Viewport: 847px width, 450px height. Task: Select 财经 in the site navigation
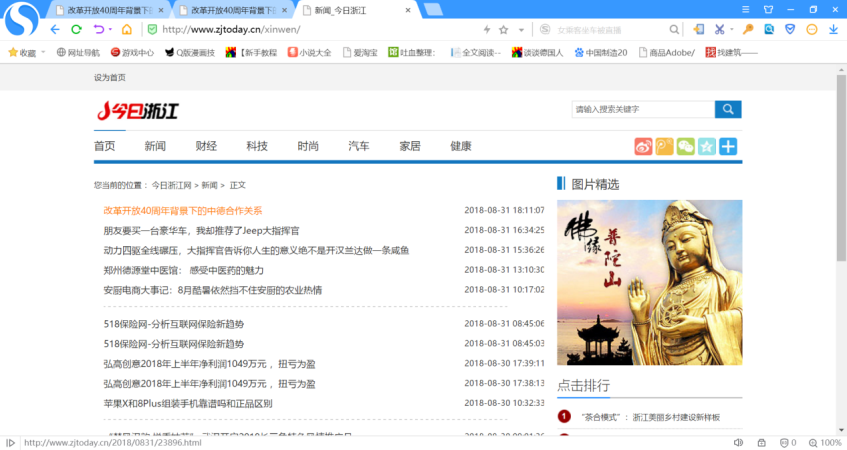pos(206,146)
